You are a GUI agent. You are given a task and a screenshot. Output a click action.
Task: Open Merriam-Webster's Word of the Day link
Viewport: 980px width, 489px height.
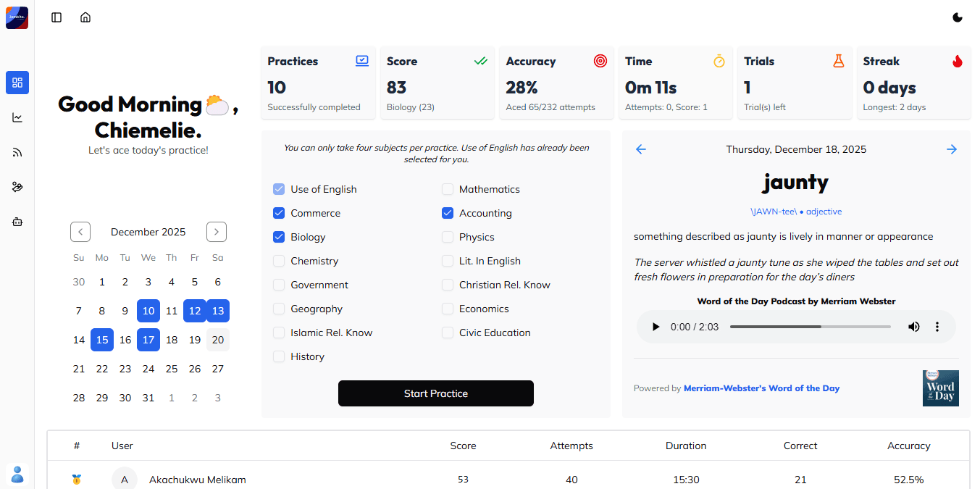click(x=761, y=388)
